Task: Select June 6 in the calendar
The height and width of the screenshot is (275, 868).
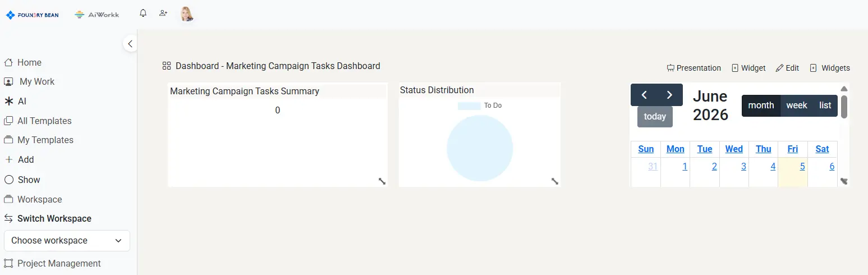Action: click(x=832, y=166)
